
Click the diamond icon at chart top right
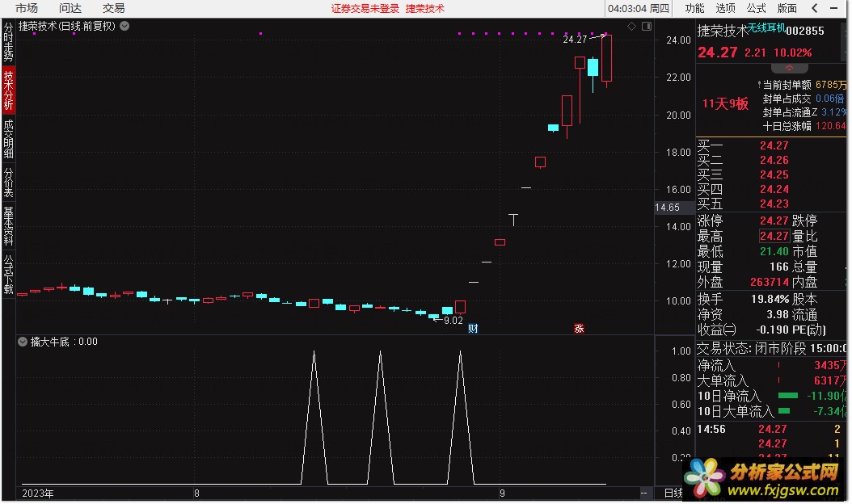[x=631, y=26]
